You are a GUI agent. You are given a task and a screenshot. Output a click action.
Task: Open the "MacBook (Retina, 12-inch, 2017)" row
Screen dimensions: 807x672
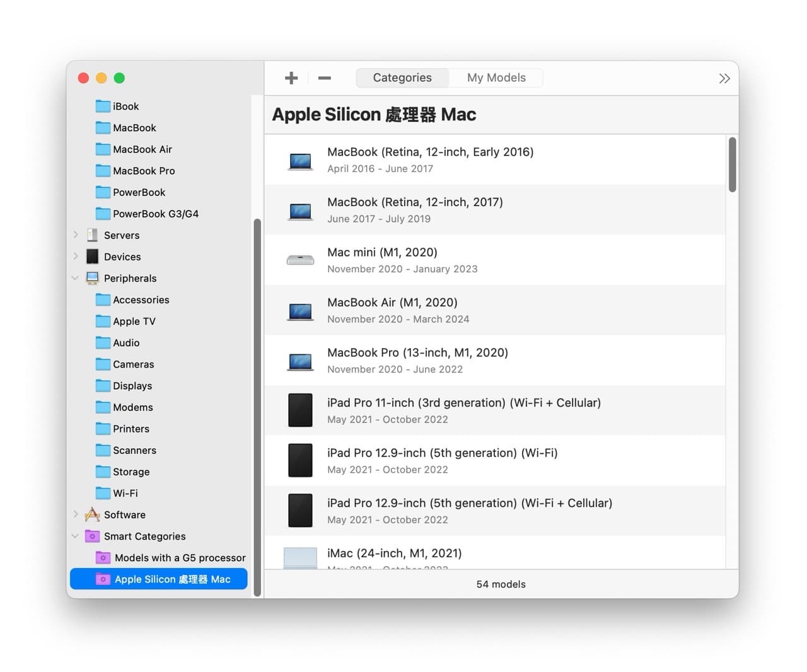(x=495, y=210)
